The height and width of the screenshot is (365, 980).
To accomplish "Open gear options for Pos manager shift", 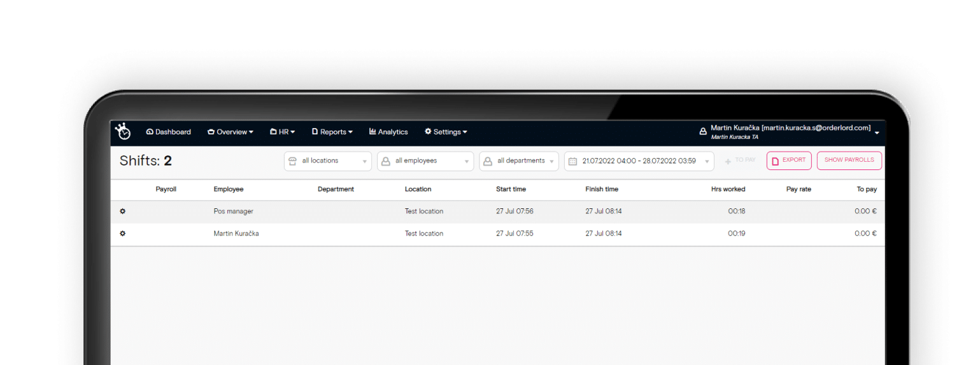I will click(123, 211).
